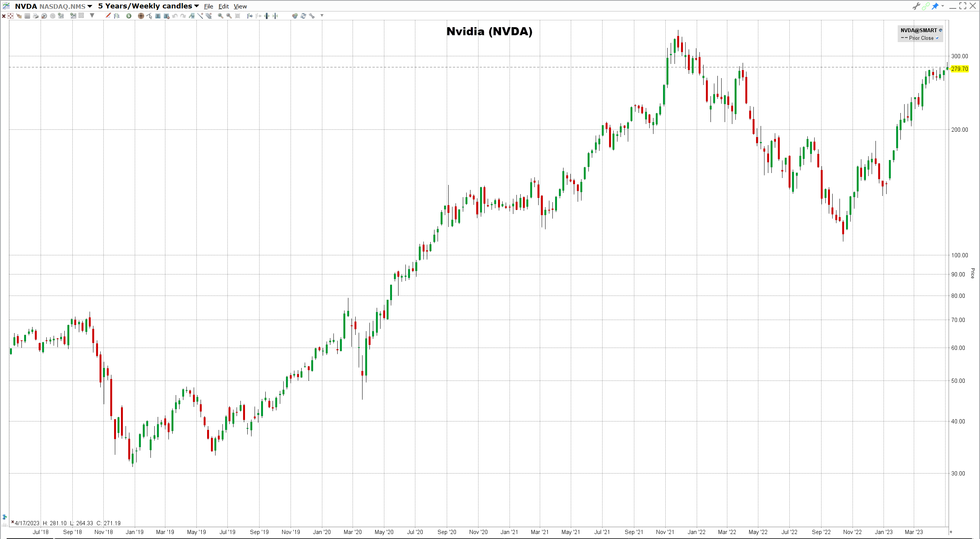This screenshot has height=539, width=980.
Task: Click the 200.00 price axis label
Action: coord(960,129)
